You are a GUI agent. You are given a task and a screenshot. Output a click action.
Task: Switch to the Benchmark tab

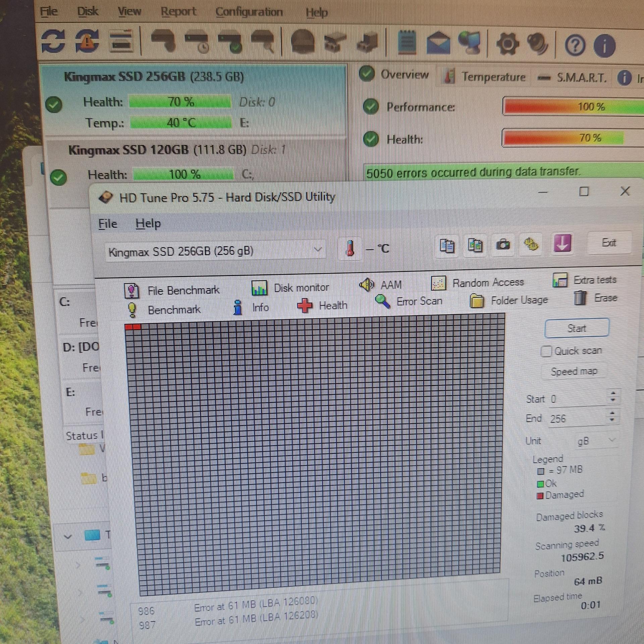164,310
